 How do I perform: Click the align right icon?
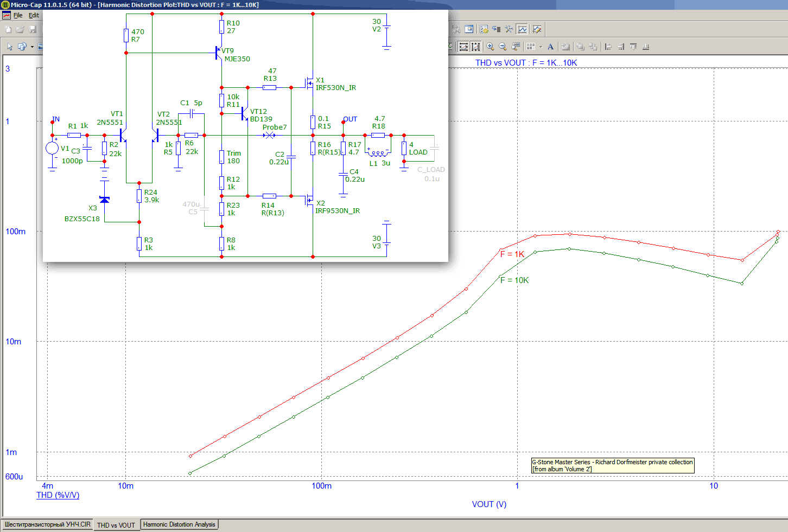(x=621, y=47)
